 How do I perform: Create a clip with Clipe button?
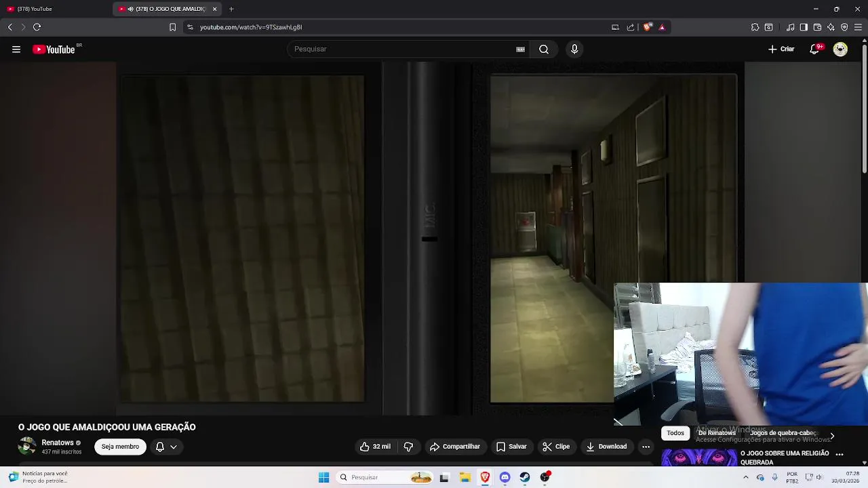click(556, 447)
